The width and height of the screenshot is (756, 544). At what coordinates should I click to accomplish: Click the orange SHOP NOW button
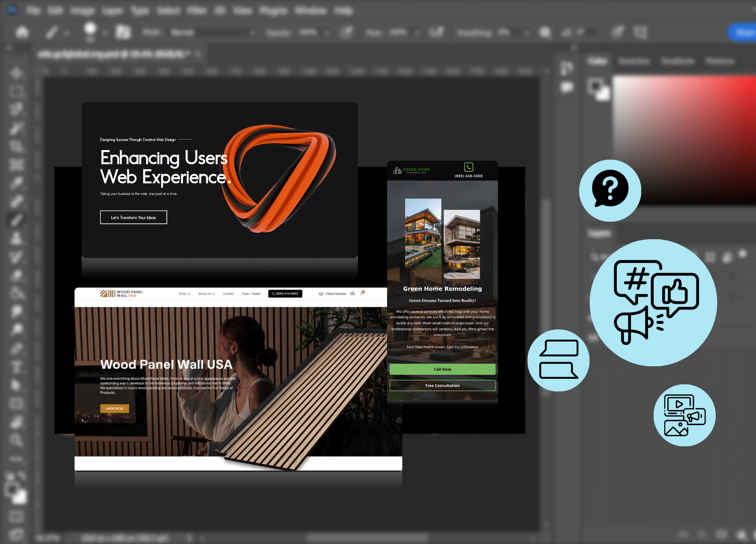(114, 409)
